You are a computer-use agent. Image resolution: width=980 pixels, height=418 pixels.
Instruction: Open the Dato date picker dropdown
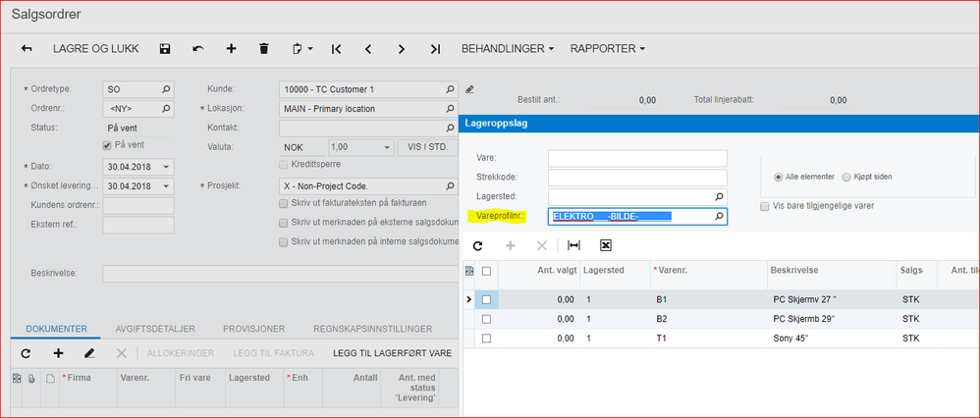click(x=166, y=167)
